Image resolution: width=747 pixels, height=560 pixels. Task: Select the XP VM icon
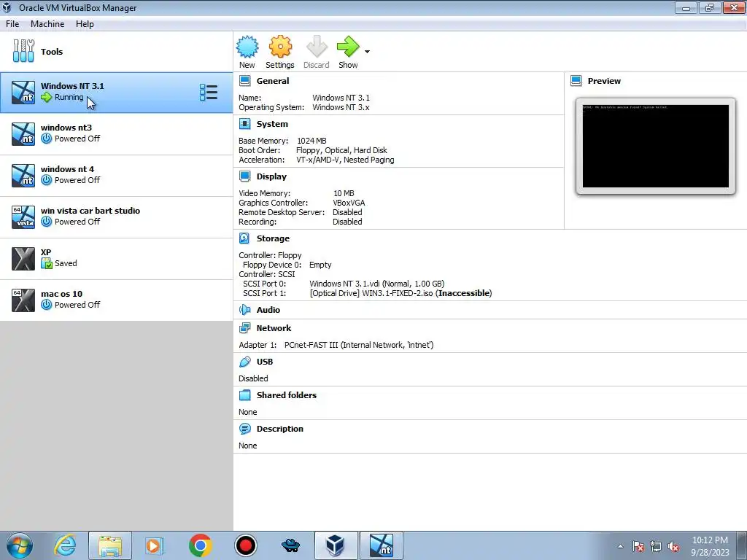[23, 259]
